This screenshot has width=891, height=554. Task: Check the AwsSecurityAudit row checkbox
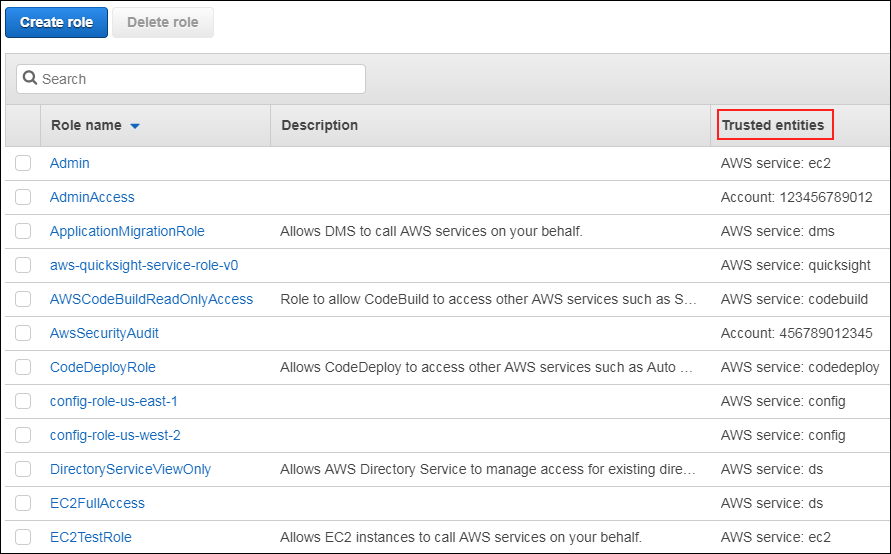[23, 333]
